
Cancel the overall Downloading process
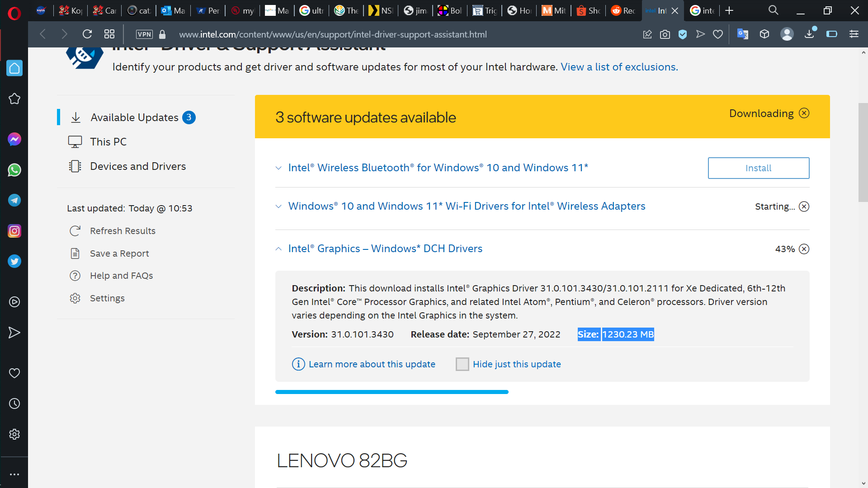804,113
